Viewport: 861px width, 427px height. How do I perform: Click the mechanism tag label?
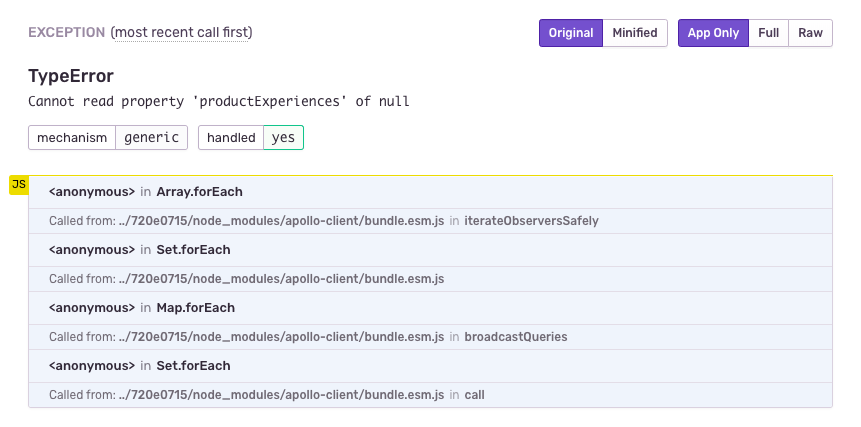coord(72,138)
